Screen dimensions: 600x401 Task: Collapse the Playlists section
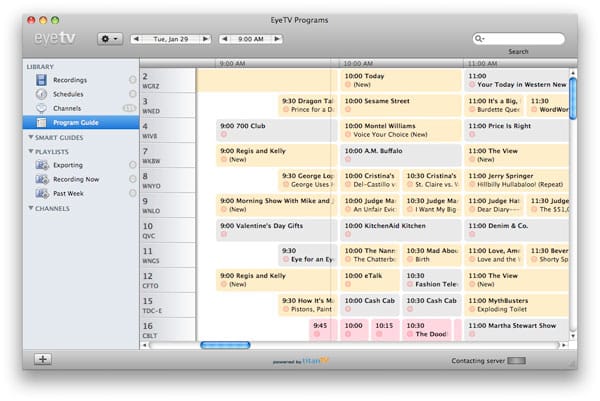[x=31, y=152]
